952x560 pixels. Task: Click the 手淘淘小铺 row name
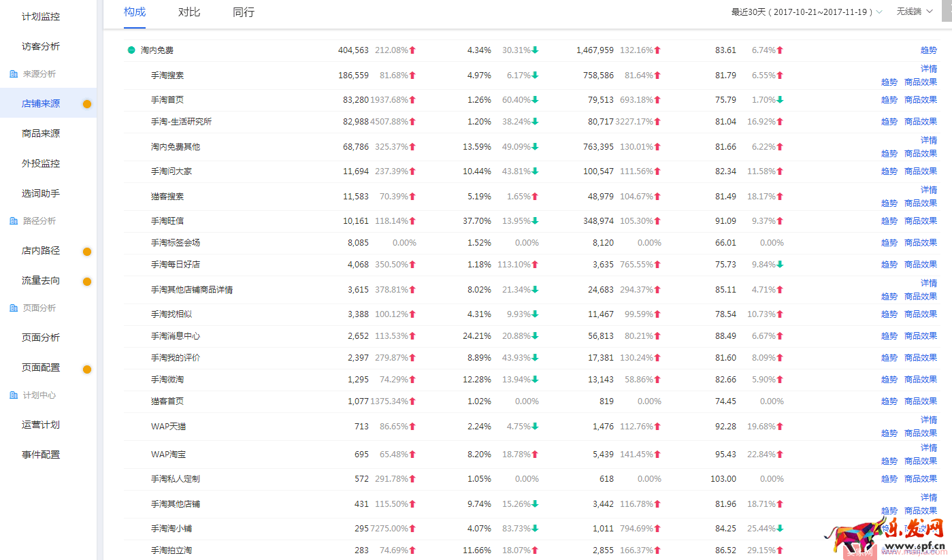pyautogui.click(x=171, y=529)
